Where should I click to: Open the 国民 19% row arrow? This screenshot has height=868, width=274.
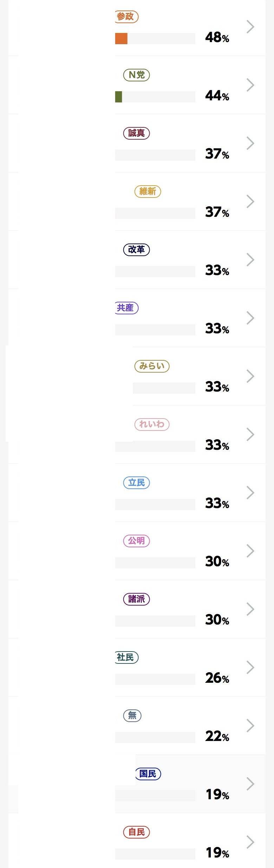coord(250,784)
